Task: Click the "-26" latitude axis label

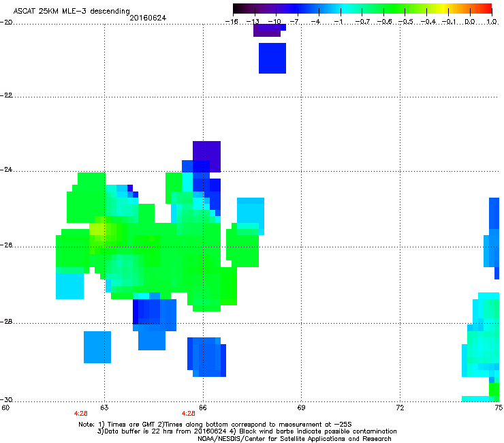Action: click(x=6, y=245)
